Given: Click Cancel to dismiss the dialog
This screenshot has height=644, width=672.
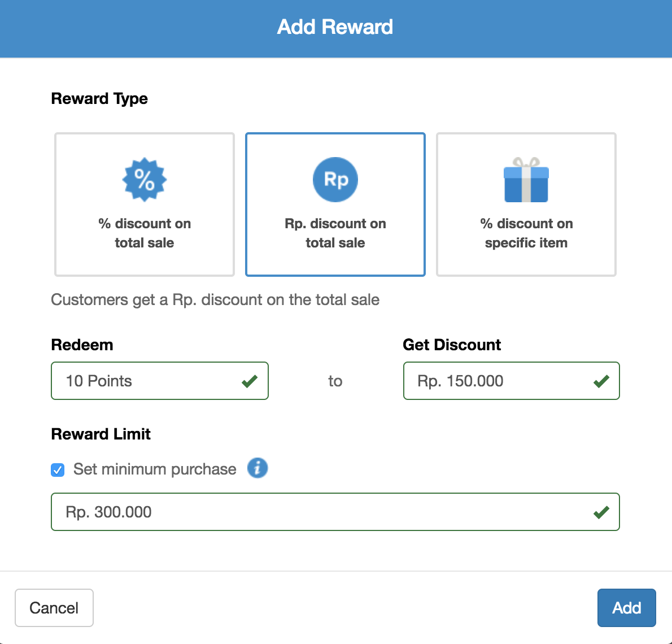Looking at the screenshot, I should click(54, 608).
